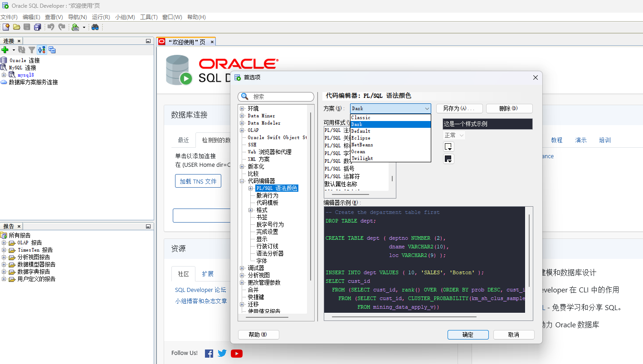The width and height of the screenshot is (643, 364).
Task: Choose Twilight scheme from list
Action: point(390,158)
